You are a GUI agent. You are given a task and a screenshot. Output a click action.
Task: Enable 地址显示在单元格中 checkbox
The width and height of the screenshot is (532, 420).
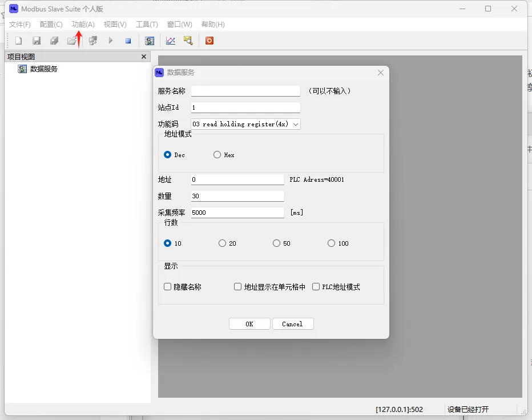(237, 286)
